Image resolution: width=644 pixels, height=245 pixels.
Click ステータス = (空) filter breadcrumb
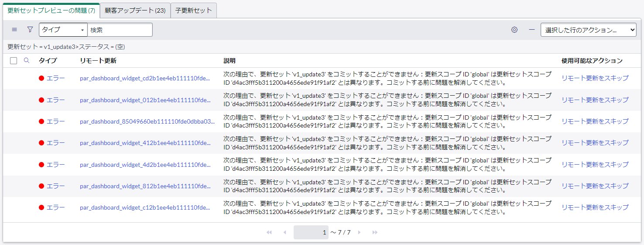[x=102, y=47]
